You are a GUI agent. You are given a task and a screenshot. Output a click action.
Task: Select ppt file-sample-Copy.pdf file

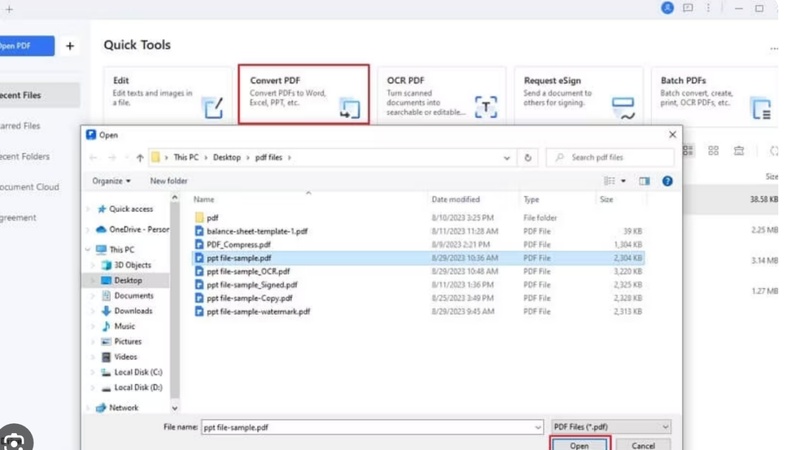point(249,298)
